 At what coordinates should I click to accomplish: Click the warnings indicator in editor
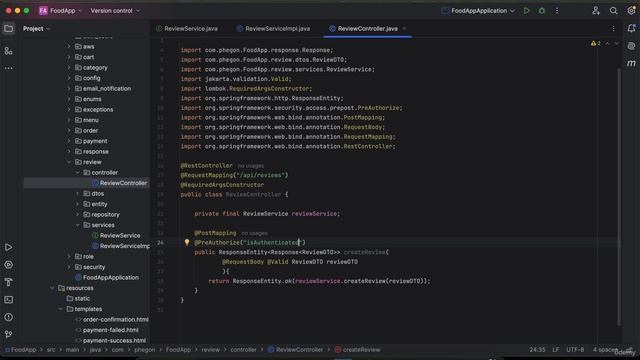(596, 43)
